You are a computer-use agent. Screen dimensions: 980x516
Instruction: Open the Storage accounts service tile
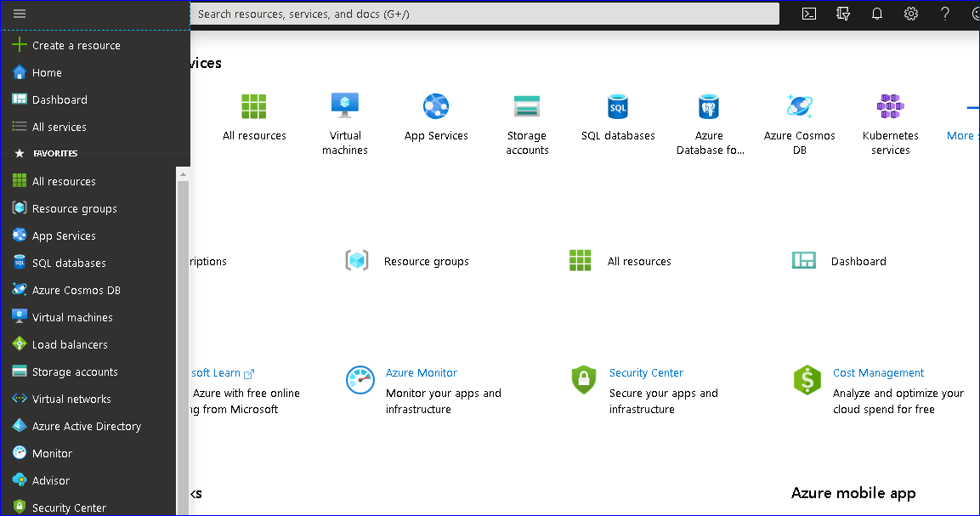pyautogui.click(x=527, y=124)
